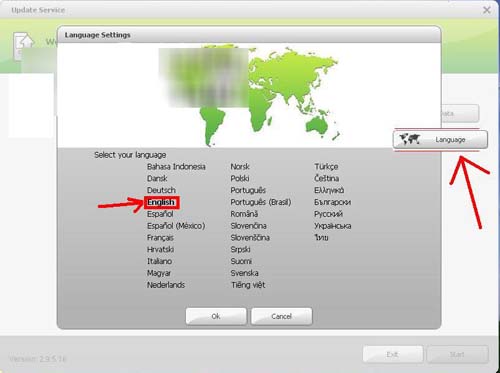This screenshot has width=500, height=373.
Task: Choose Bahasa Indonesia from the list
Action: click(176, 167)
